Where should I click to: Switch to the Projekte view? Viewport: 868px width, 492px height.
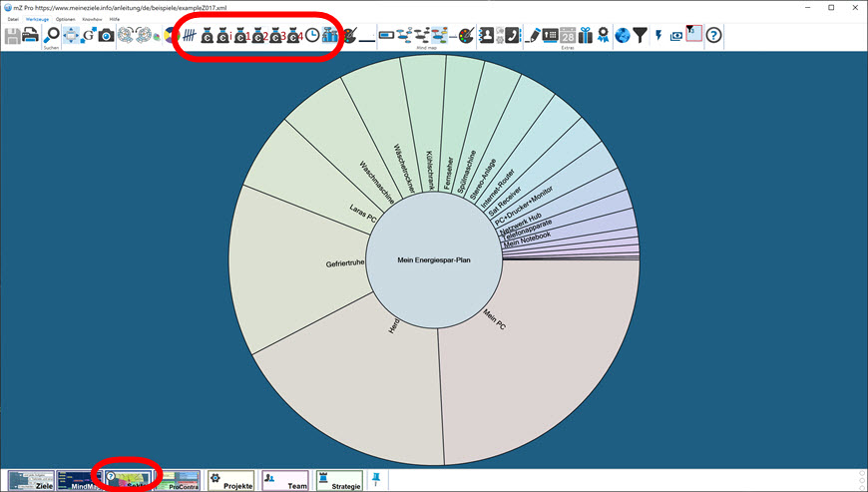(x=229, y=480)
